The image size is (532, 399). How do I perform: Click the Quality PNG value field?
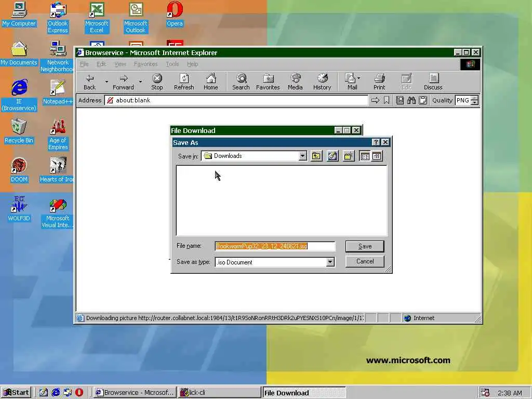463,100
